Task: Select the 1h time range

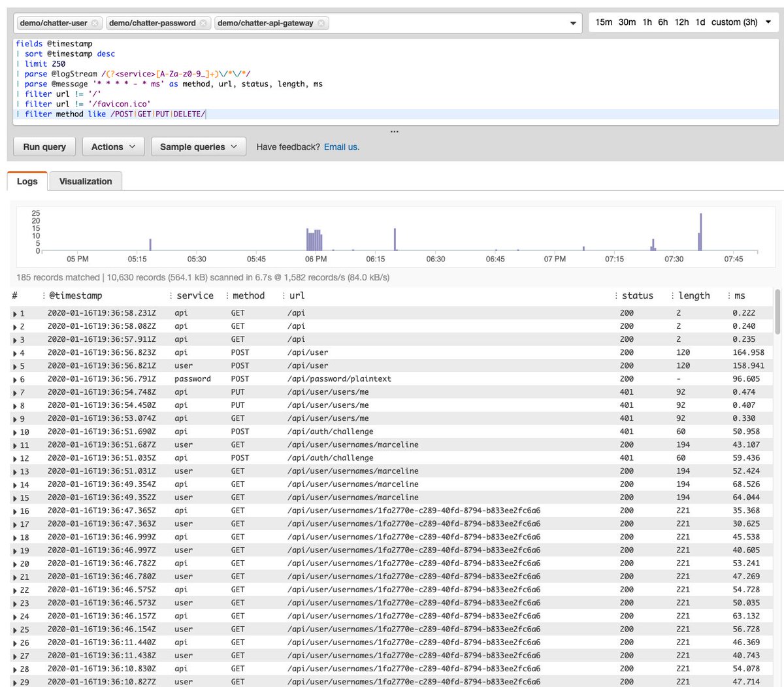Action: [x=647, y=22]
